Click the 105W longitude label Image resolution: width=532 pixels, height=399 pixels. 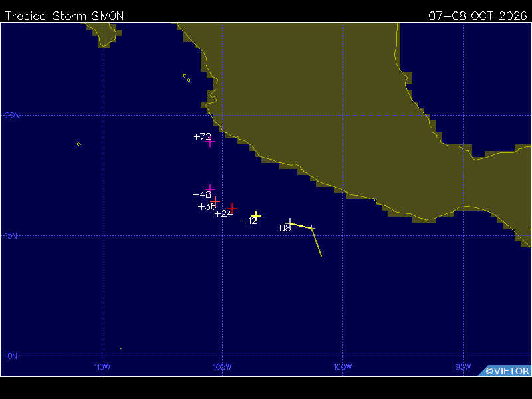coord(223,367)
